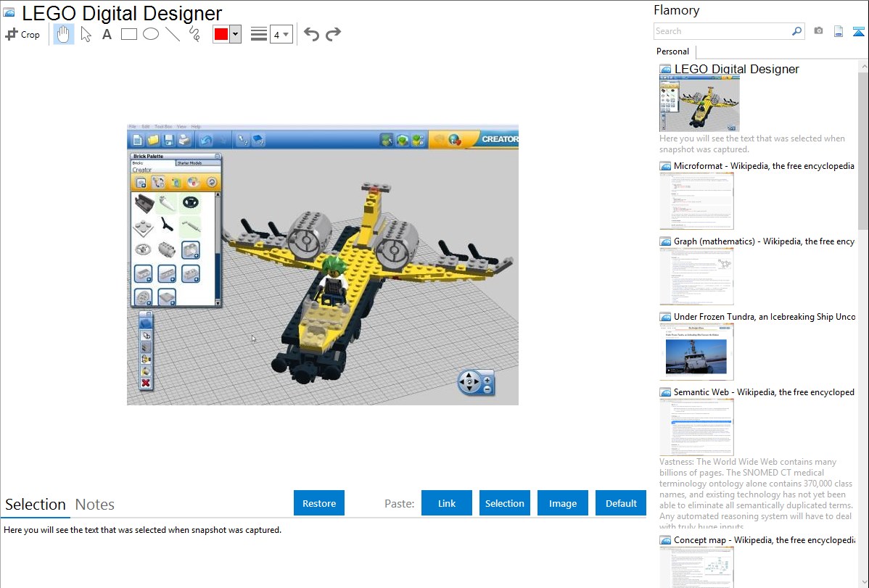Activate the hand pan tool
The image size is (869, 588).
click(x=64, y=34)
